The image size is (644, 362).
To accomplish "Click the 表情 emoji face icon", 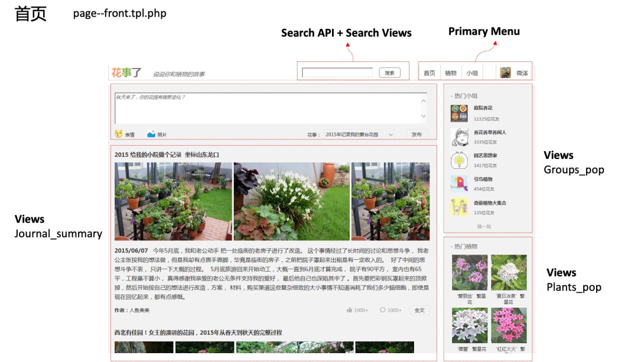I will click(119, 134).
